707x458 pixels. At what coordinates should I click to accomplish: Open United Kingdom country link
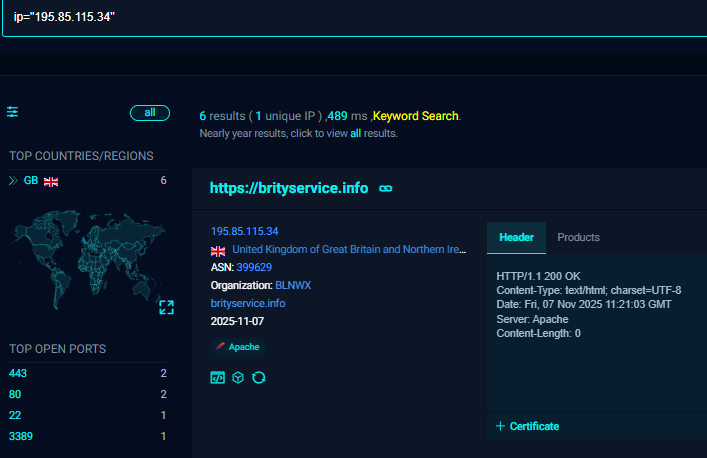349,249
